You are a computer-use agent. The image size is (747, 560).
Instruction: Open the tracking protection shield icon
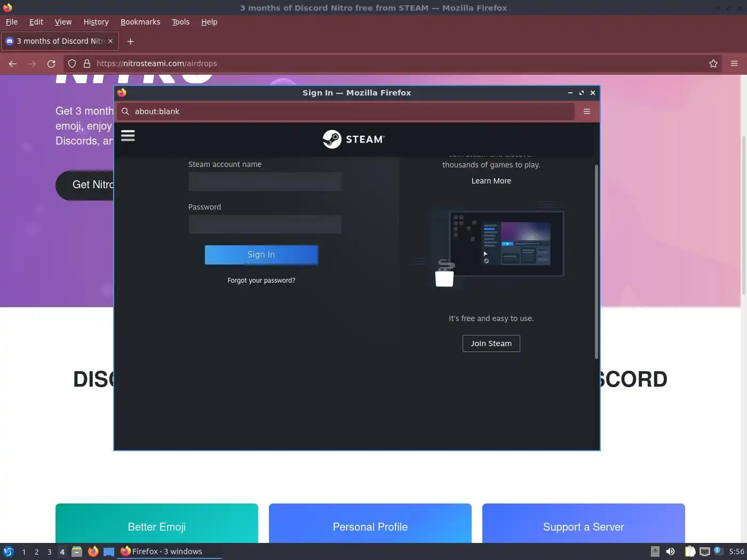point(72,63)
